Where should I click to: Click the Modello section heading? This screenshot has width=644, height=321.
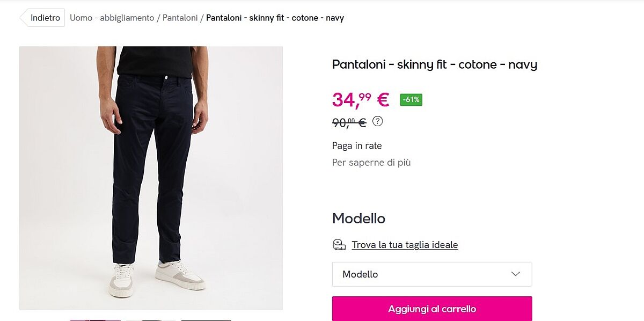click(x=358, y=218)
